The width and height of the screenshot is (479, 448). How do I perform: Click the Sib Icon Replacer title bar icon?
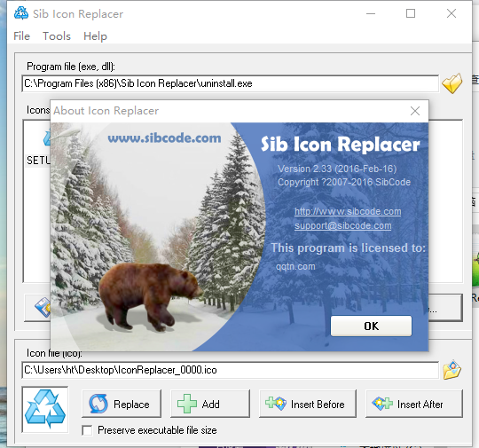coord(21,13)
